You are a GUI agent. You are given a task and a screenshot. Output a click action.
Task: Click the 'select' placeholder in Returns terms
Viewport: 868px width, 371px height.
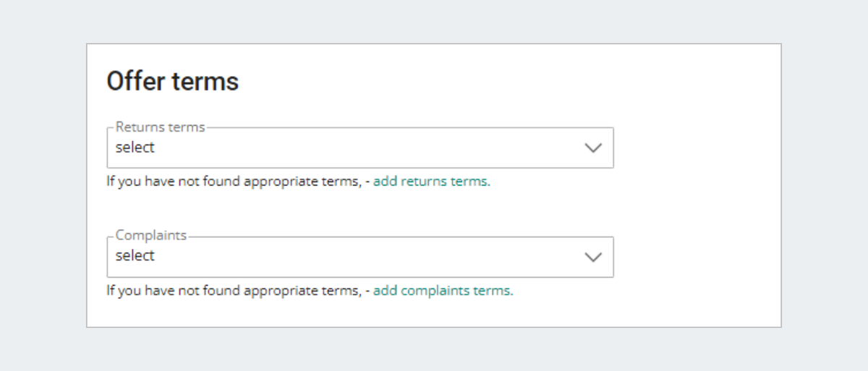click(x=135, y=148)
